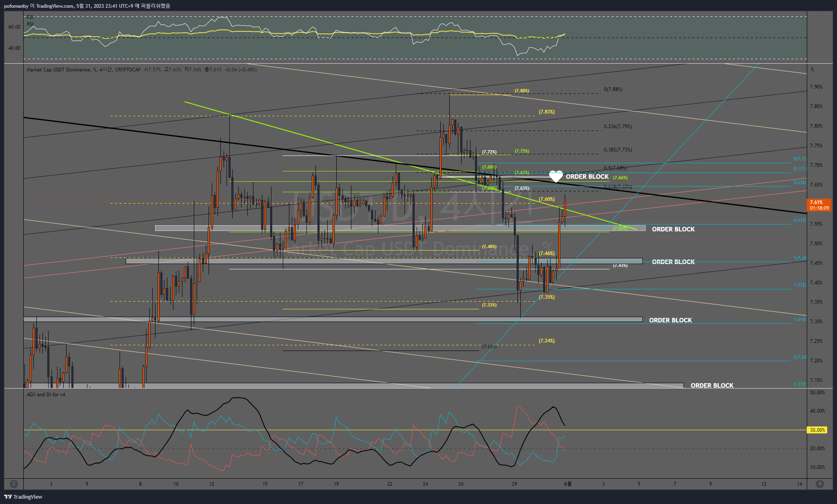Click the yellow (7.83%) level label
The image size is (837, 504).
pyautogui.click(x=546, y=112)
